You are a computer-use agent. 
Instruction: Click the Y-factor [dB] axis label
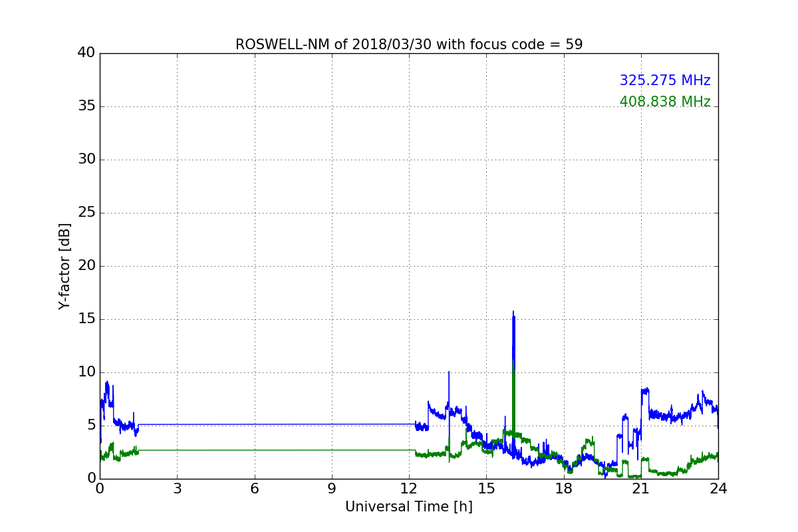coord(65,266)
